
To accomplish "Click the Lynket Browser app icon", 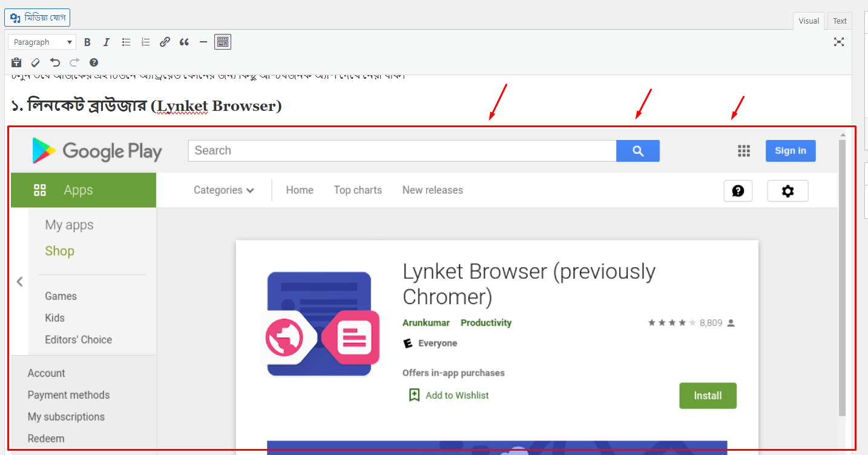I will point(319,324).
